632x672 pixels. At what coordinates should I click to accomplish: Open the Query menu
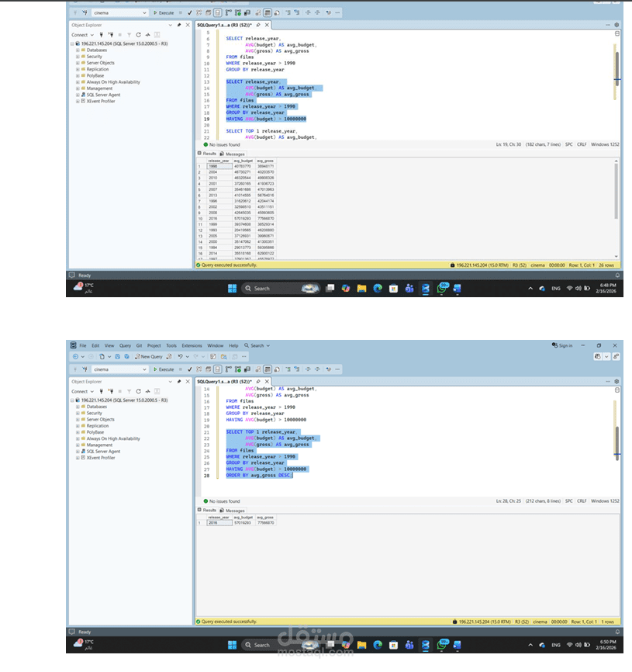[x=125, y=345]
